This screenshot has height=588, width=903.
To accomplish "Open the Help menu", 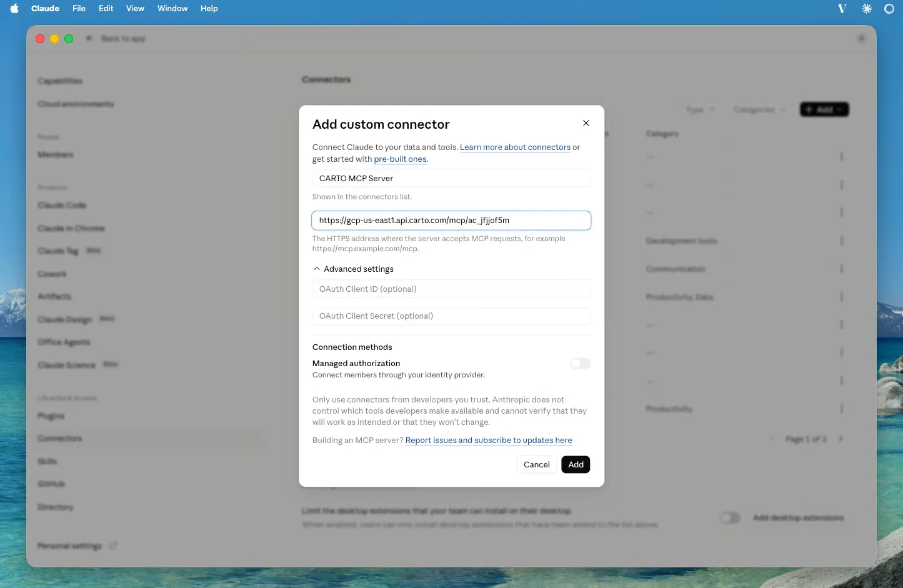I will point(209,9).
